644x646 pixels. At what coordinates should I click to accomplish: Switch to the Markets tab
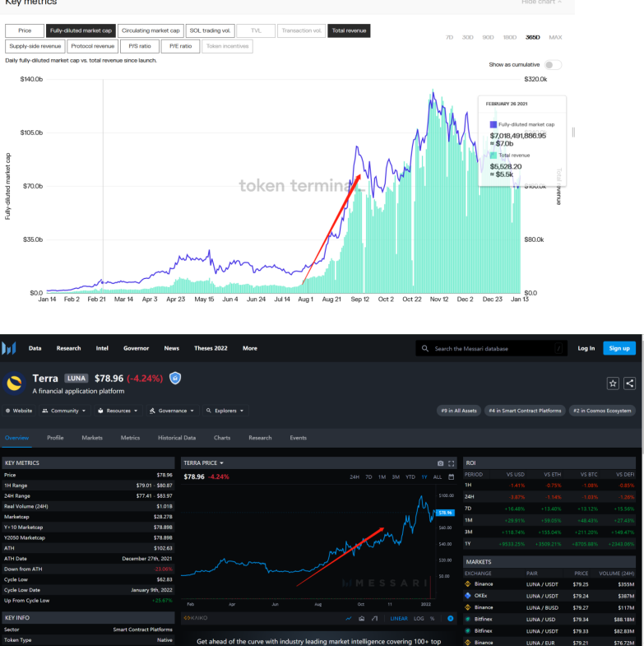point(92,438)
